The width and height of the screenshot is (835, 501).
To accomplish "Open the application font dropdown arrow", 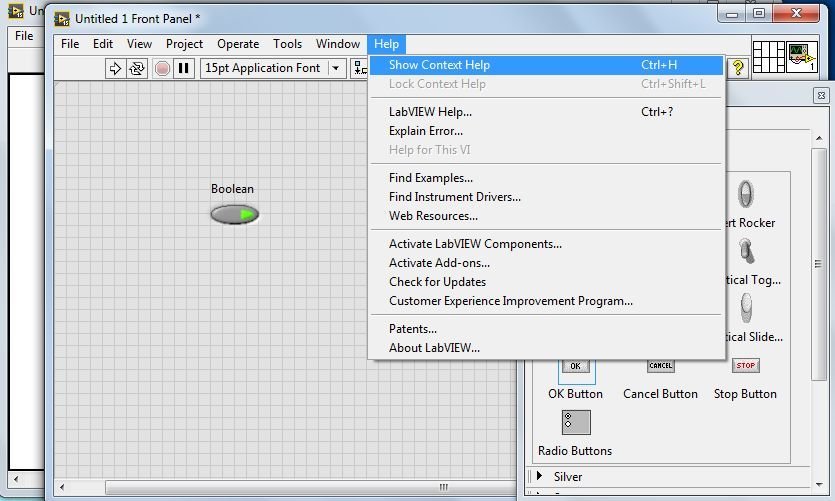I will pyautogui.click(x=335, y=68).
